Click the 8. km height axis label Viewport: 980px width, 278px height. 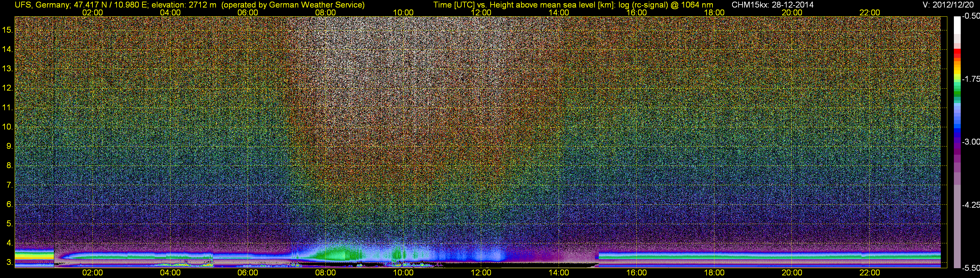[x=9, y=166]
